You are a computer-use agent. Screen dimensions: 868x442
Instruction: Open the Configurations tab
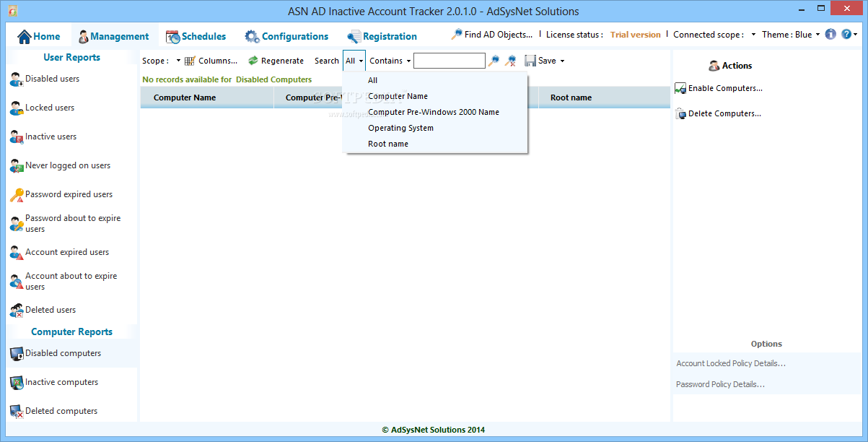pyautogui.click(x=286, y=36)
